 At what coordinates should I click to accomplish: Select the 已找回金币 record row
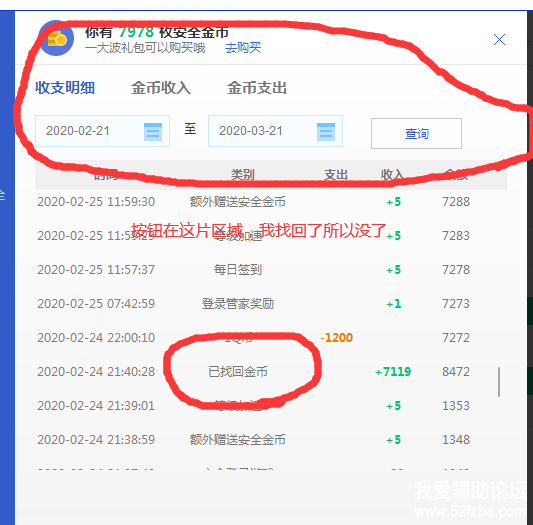pos(253,372)
